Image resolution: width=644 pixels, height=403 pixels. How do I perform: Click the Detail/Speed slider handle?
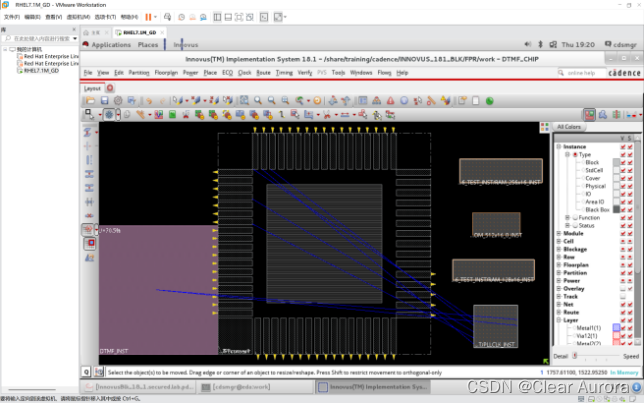tap(575, 356)
